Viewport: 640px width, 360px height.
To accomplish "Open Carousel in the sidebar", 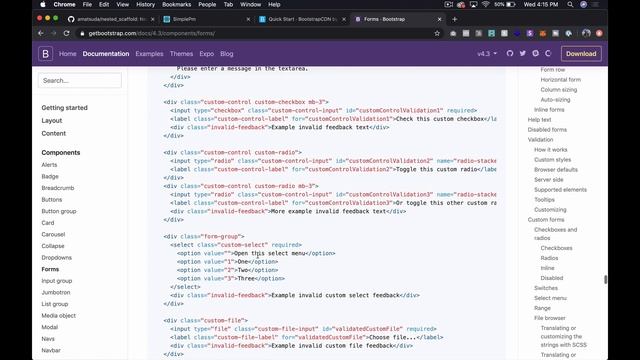I will click(x=53, y=234).
